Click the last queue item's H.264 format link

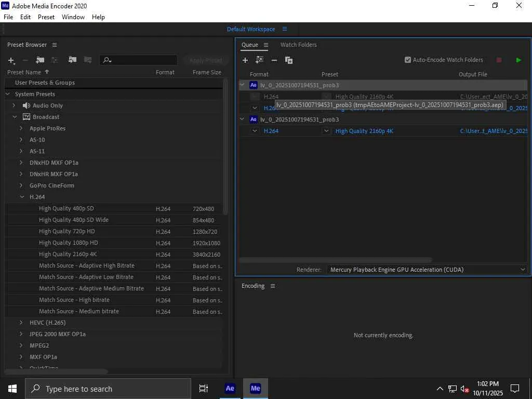271,131
